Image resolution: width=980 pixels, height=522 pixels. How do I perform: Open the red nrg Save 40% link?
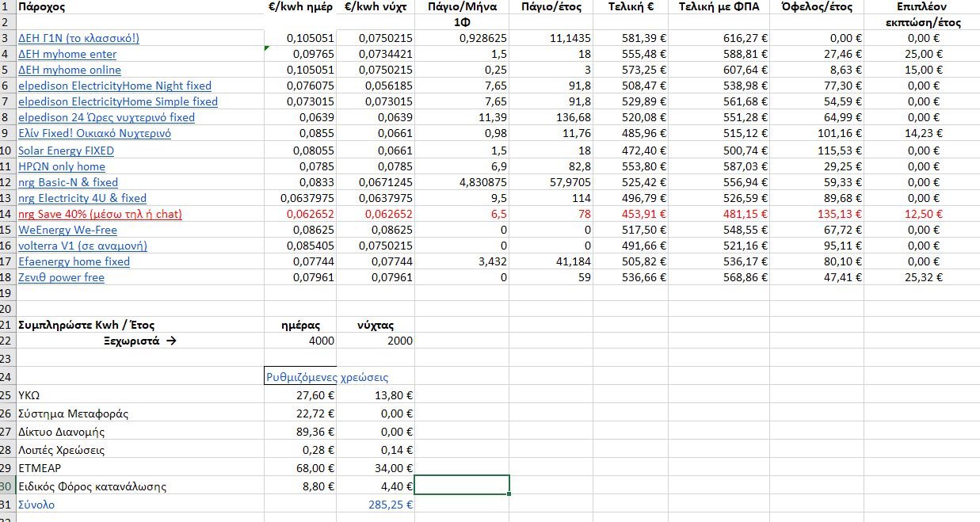coord(100,214)
